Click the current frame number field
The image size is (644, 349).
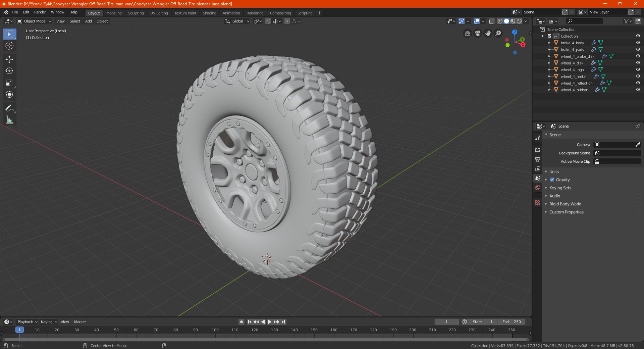tap(446, 322)
